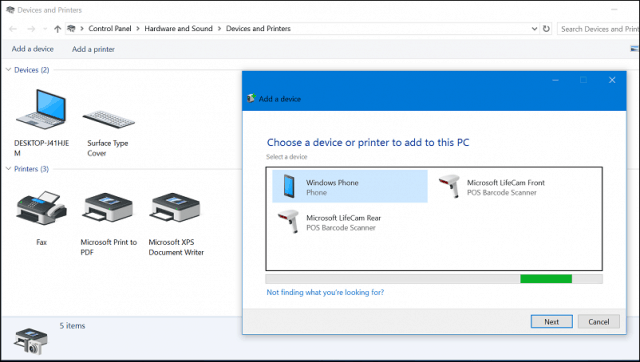Open the address bar history dropdown
This screenshot has width=640, height=362.
coord(534,29)
